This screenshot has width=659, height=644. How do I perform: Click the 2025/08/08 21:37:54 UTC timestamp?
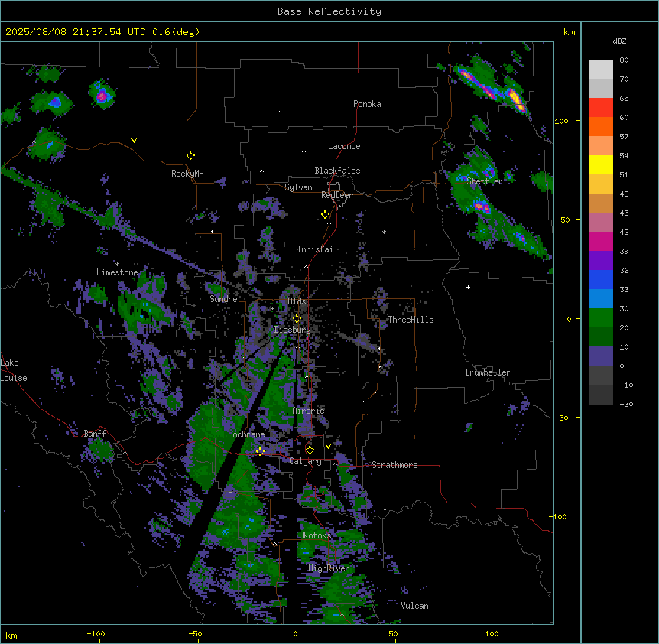click(x=76, y=32)
